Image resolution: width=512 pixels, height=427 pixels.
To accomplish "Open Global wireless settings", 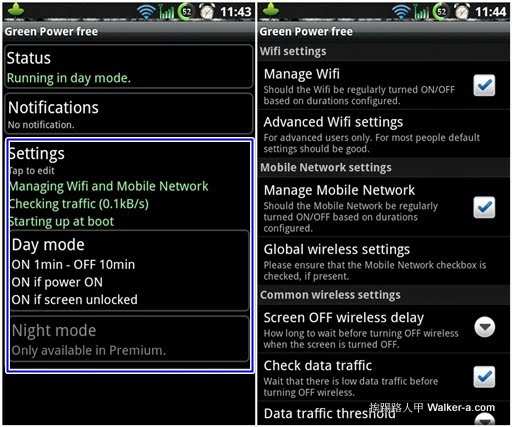I will pyautogui.click(x=383, y=261).
